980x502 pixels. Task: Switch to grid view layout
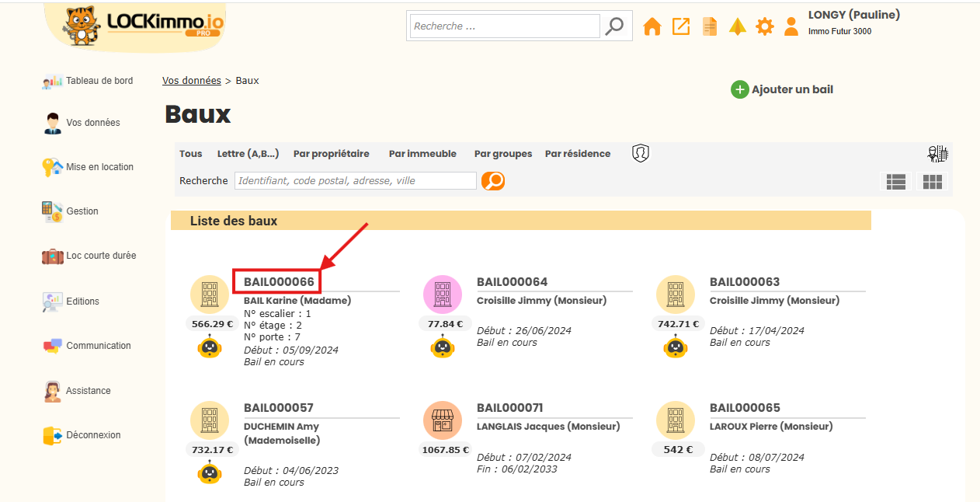[x=932, y=182]
